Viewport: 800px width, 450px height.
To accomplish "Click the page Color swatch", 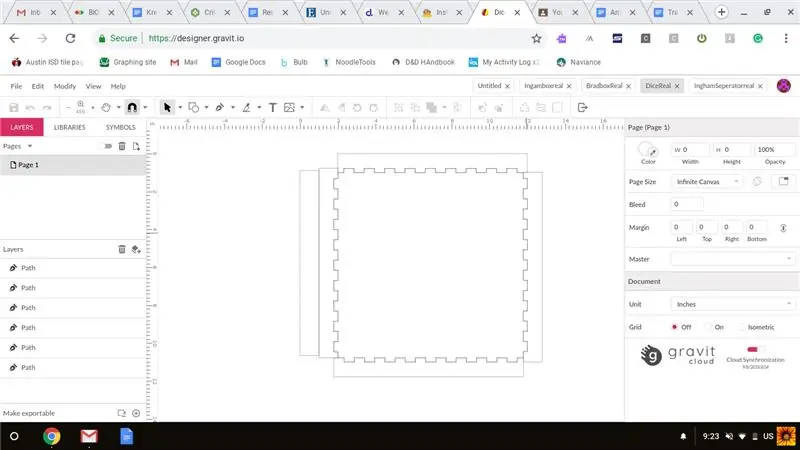I will [646, 150].
